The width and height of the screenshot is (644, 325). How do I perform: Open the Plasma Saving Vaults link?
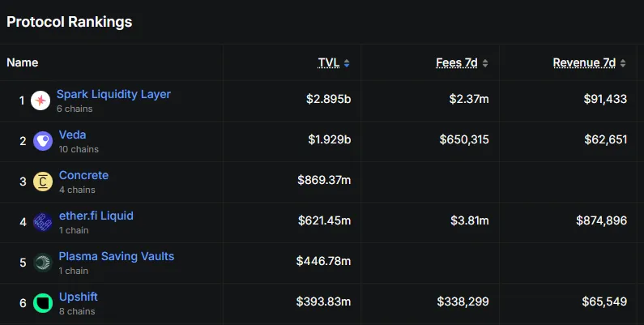coord(116,256)
